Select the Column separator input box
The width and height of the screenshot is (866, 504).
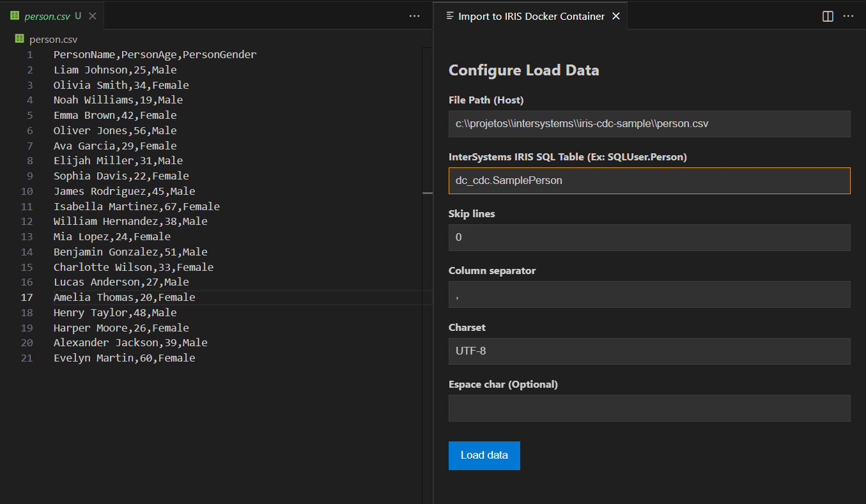[x=649, y=294]
